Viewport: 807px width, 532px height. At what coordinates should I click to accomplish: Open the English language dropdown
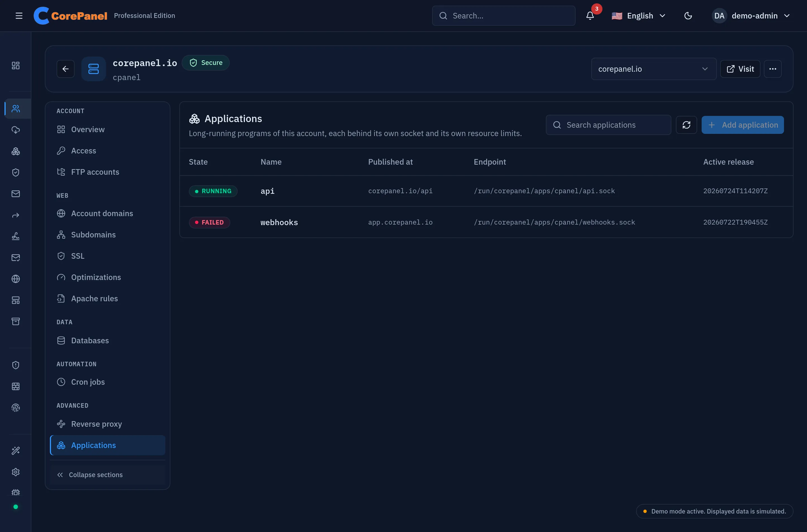[x=639, y=16]
